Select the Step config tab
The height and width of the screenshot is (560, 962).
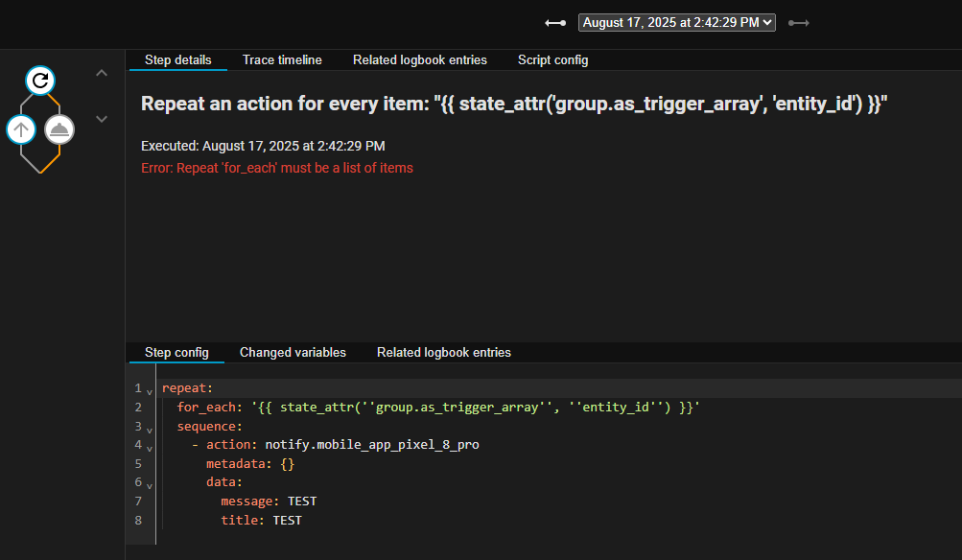click(176, 352)
